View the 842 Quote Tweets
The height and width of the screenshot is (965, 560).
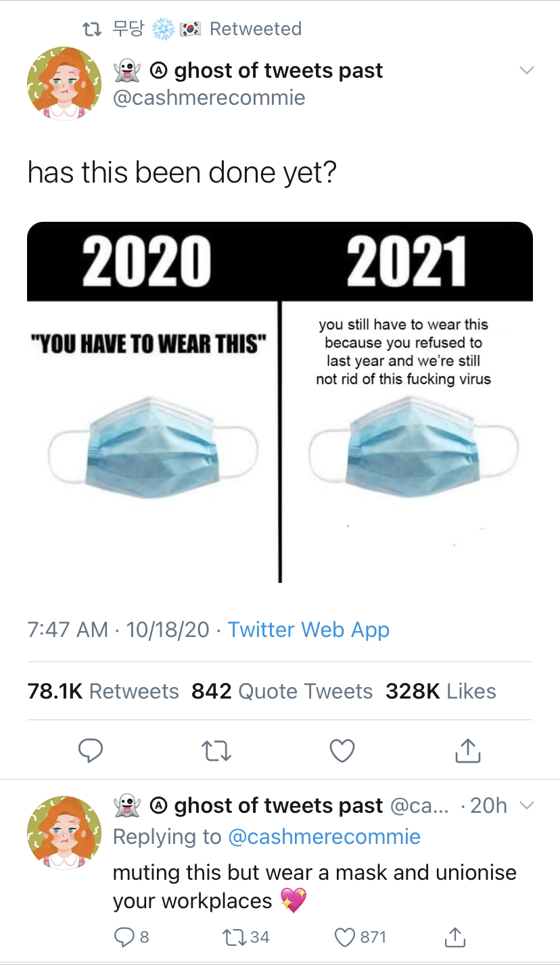[x=282, y=691]
